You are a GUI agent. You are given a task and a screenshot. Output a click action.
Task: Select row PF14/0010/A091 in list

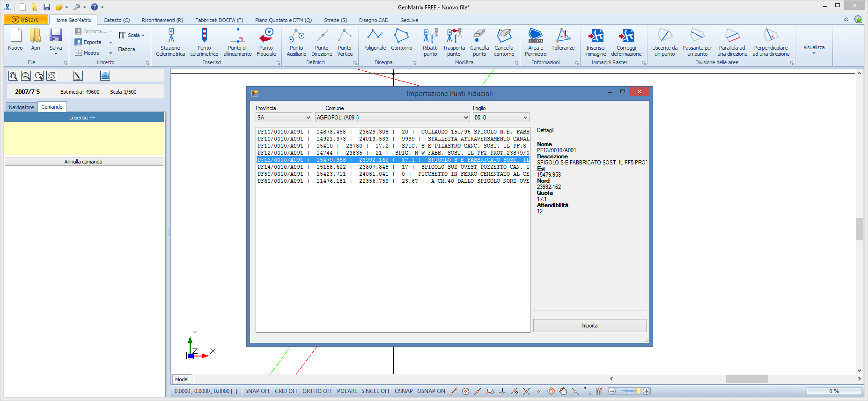[393, 167]
